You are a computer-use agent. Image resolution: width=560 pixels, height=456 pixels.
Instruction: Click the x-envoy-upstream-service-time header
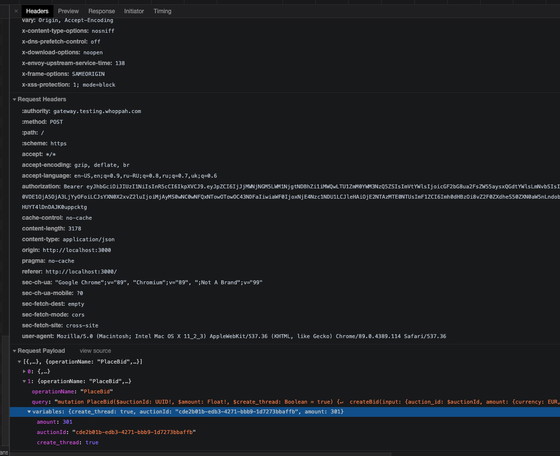pyautogui.click(x=73, y=63)
